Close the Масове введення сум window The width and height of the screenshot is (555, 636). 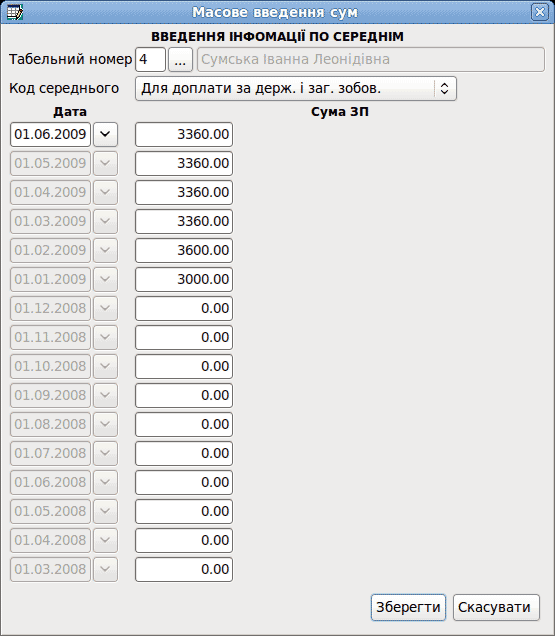540,12
